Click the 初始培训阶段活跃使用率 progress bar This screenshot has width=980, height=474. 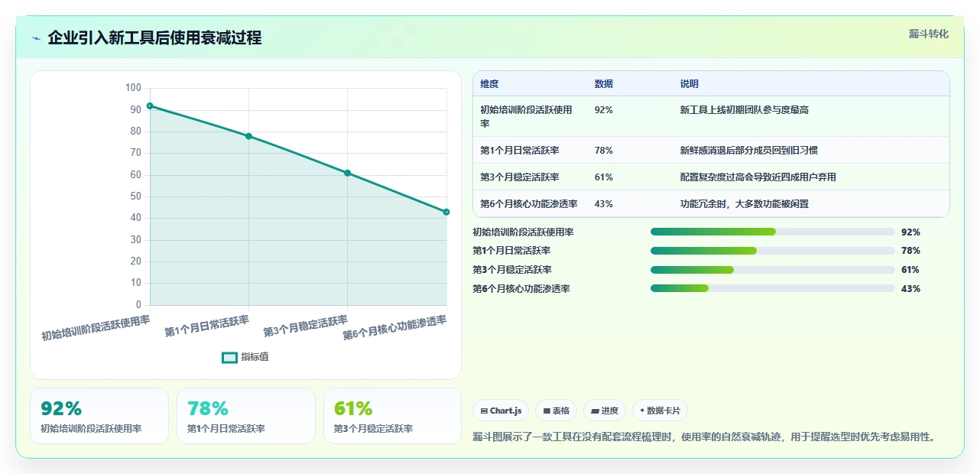coord(772,232)
